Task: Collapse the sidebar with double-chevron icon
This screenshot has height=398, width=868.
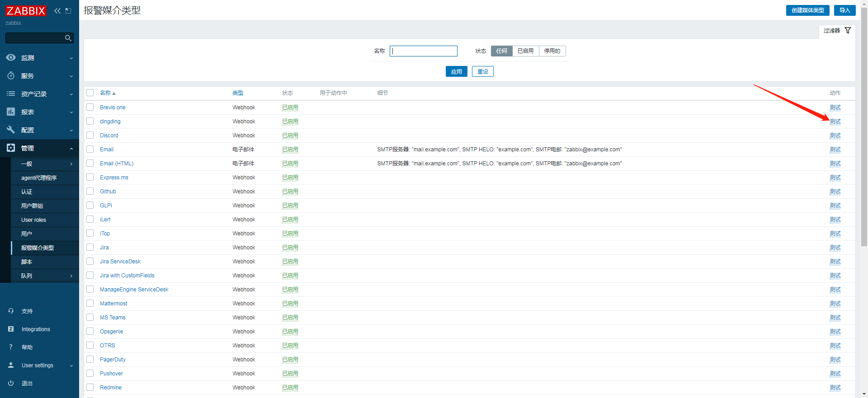Action: click(57, 11)
